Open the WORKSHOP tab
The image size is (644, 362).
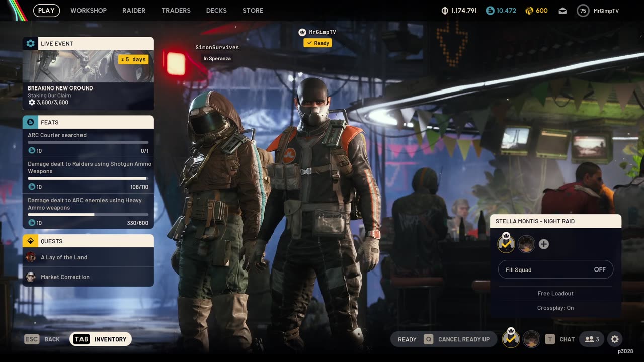(89, 11)
